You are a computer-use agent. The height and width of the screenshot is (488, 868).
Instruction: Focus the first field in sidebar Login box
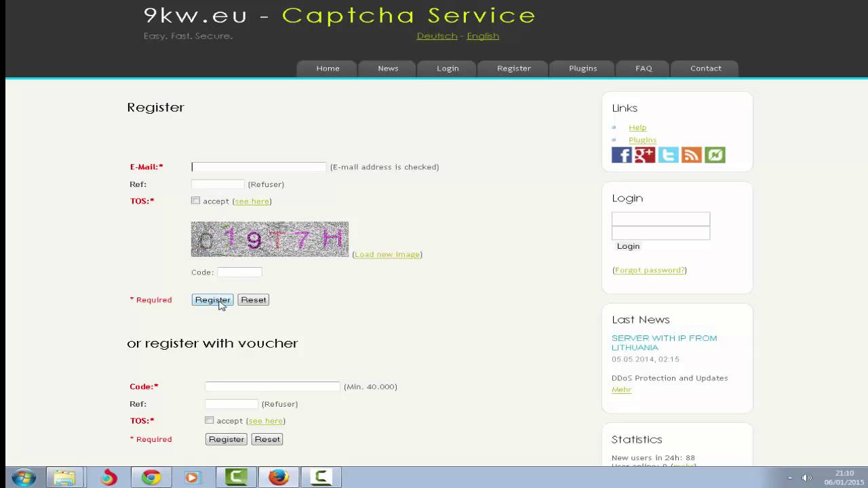pyautogui.click(x=661, y=219)
